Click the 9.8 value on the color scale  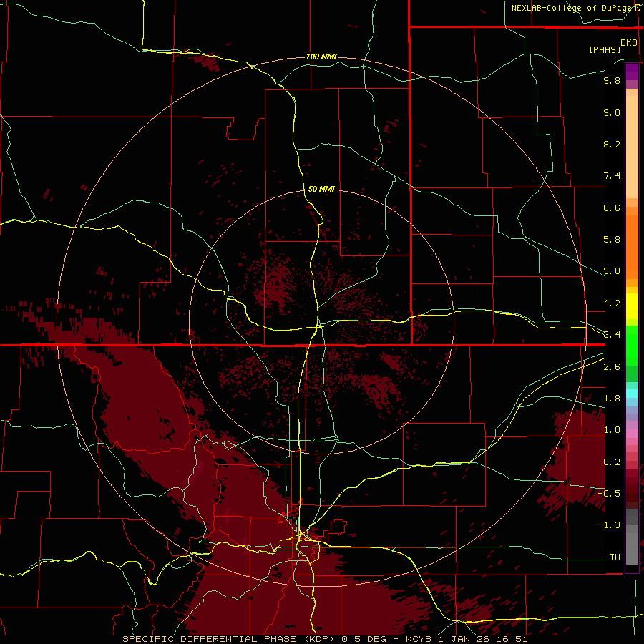[x=612, y=81]
